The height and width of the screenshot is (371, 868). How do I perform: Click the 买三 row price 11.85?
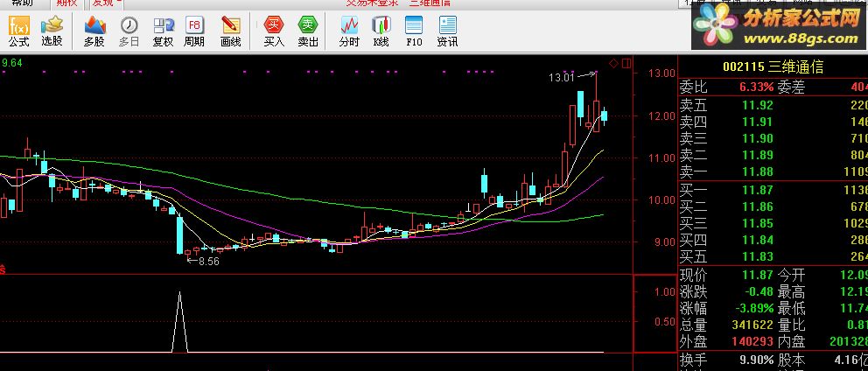pyautogui.click(x=758, y=223)
